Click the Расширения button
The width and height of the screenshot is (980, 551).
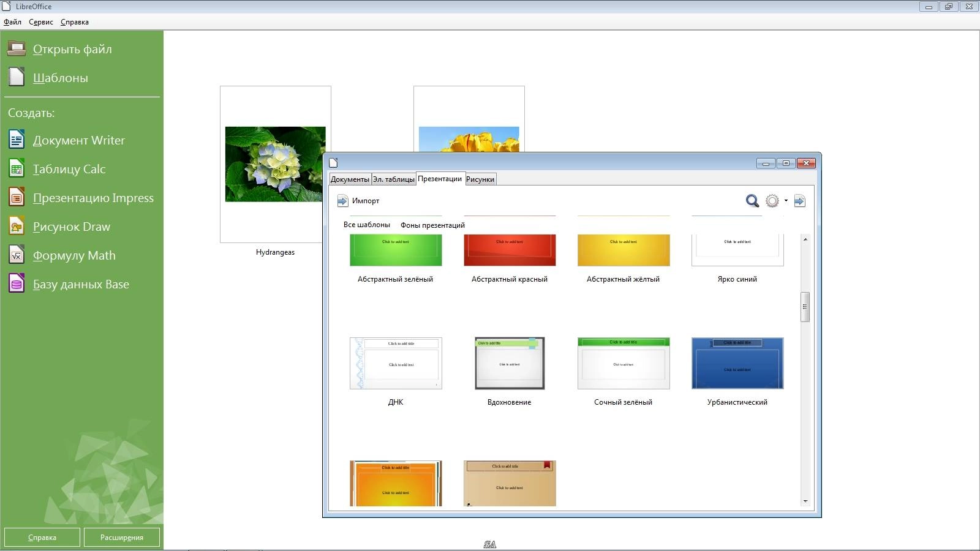pos(122,538)
